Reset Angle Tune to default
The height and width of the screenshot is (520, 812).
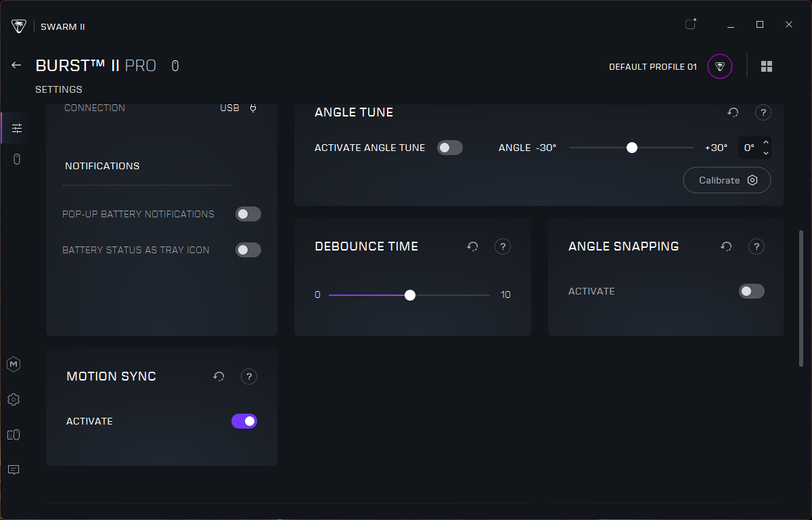(x=733, y=112)
